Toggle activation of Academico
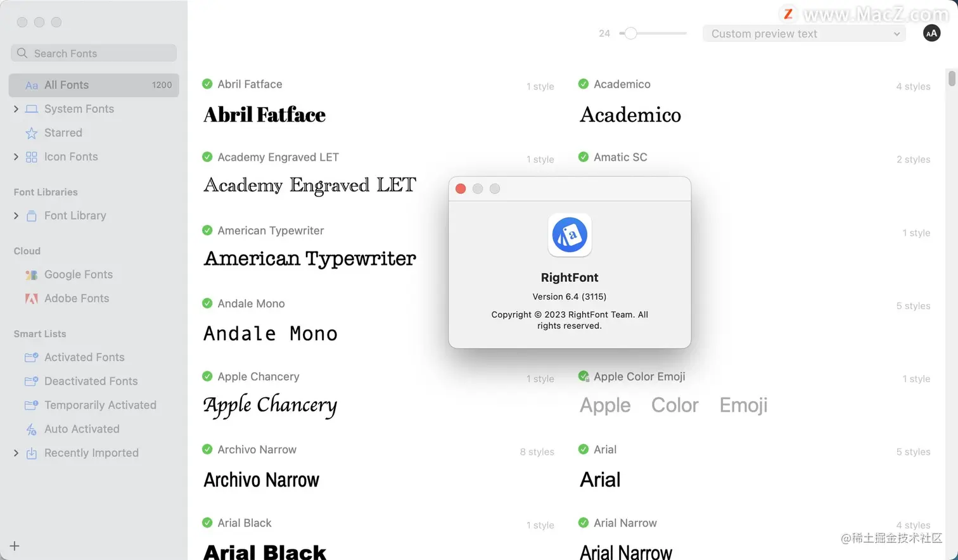 [x=584, y=84]
